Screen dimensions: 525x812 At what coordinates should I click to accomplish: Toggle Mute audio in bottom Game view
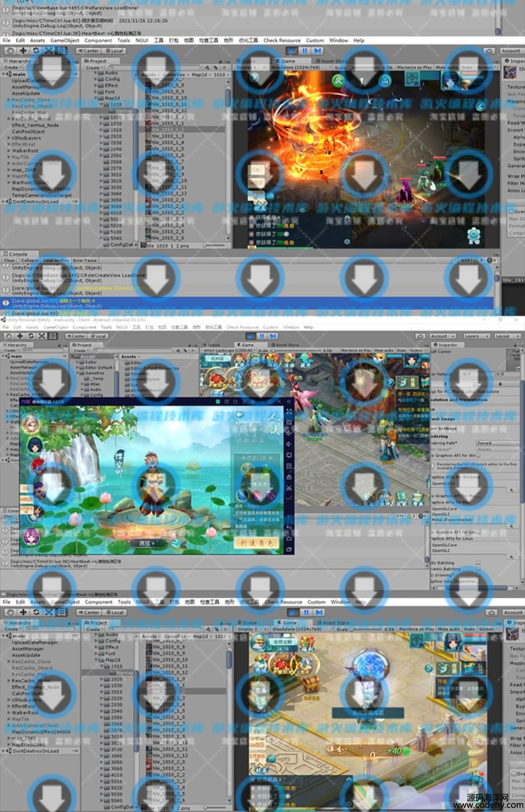point(449,629)
